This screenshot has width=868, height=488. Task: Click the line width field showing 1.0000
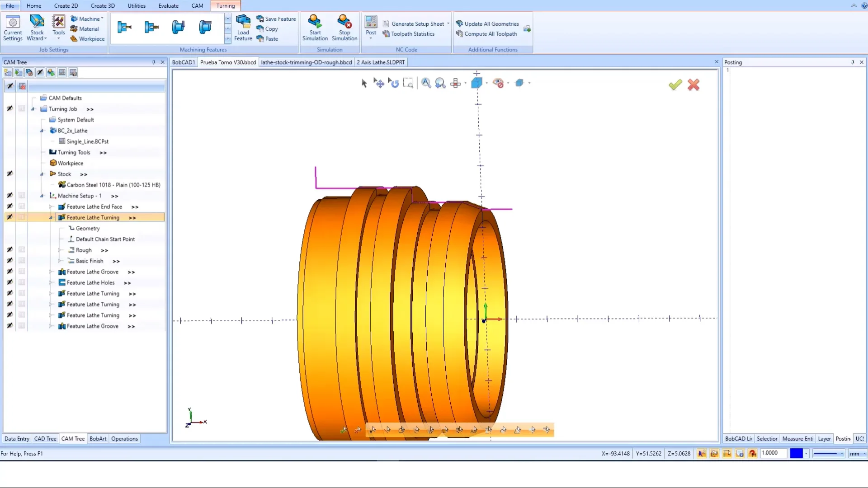point(774,453)
